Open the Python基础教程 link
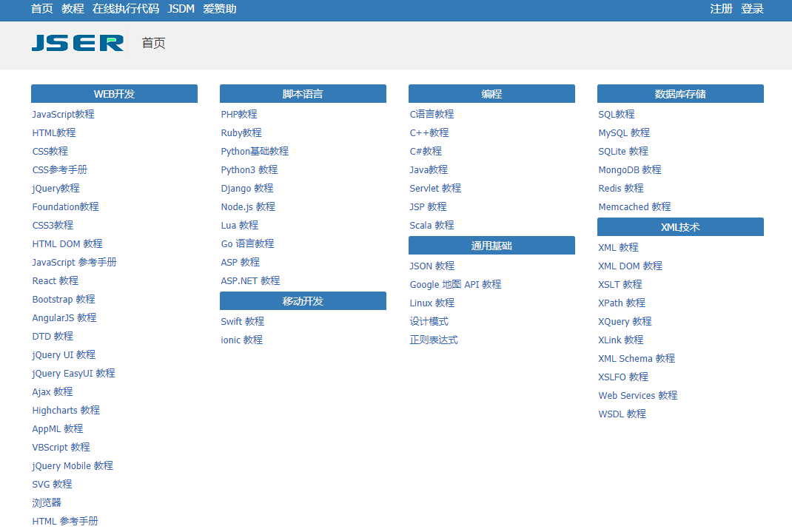792x532 pixels. point(255,152)
